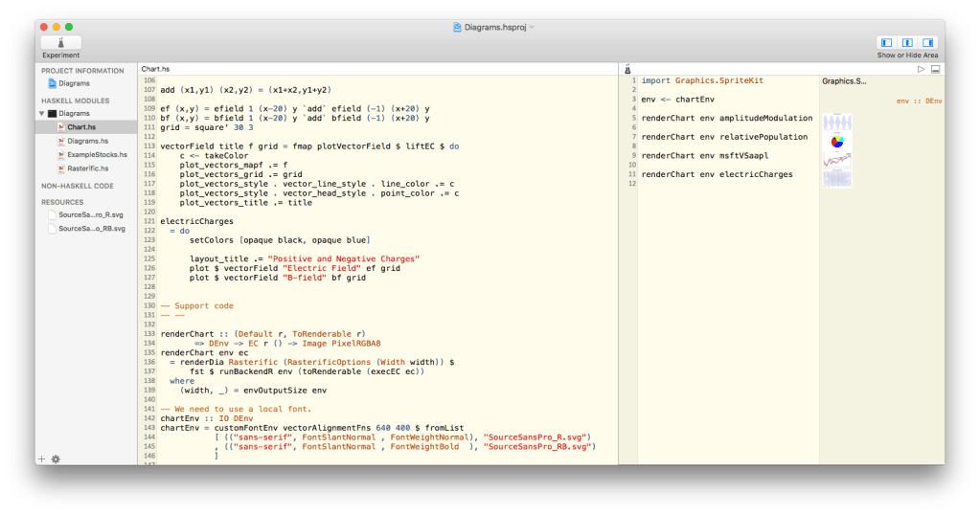The height and width of the screenshot is (515, 980).
Task: Click the amplitudeModulation chart thumbnail
Action: (x=837, y=123)
